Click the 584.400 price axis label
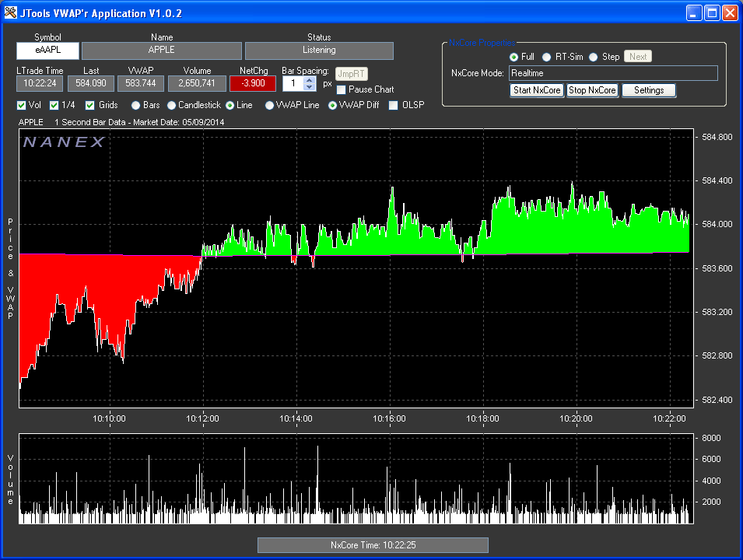The height and width of the screenshot is (560, 743). (717, 180)
